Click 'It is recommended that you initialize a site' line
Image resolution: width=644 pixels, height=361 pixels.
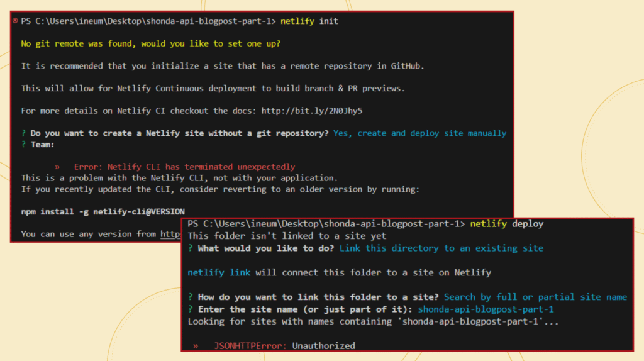(x=223, y=66)
